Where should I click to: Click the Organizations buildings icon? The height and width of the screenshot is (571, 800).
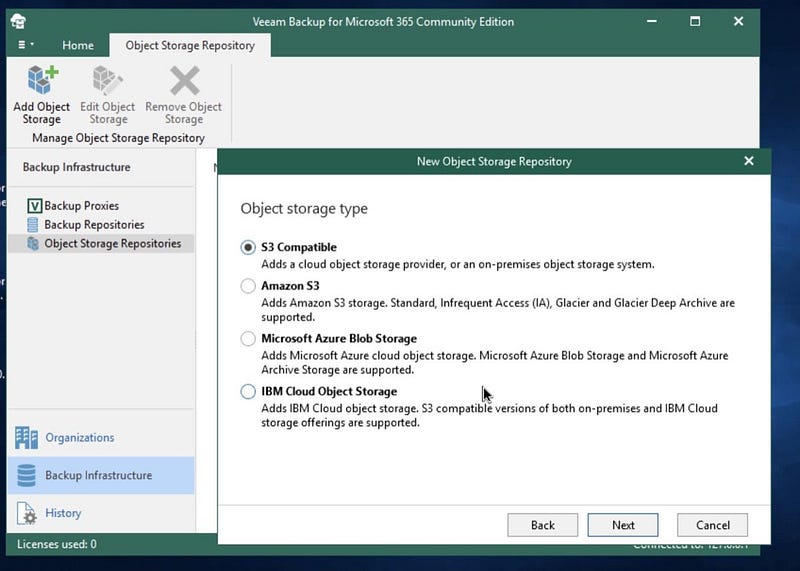(x=27, y=438)
